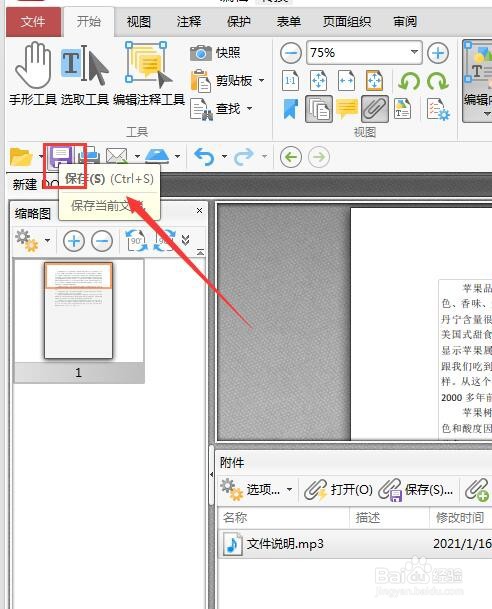
Task: Open attachment 选项 dropdown
Action: (256, 490)
